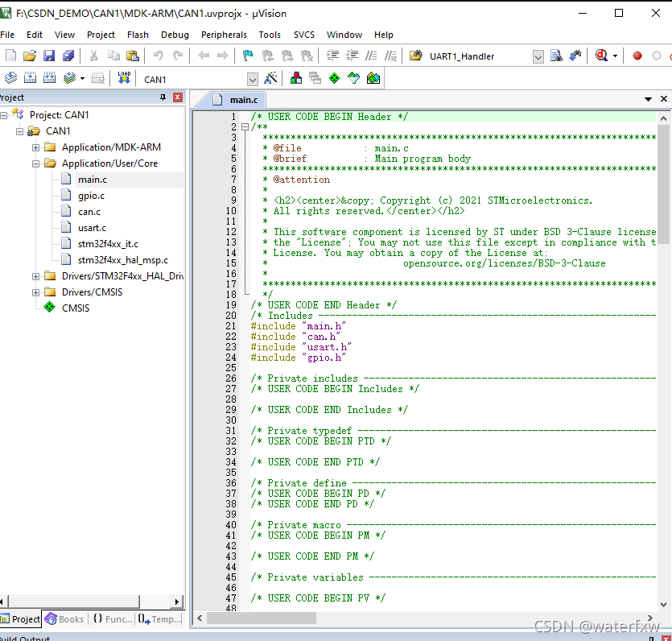672x641 pixels.
Task: Select usart.c in the project tree
Action: (x=92, y=228)
